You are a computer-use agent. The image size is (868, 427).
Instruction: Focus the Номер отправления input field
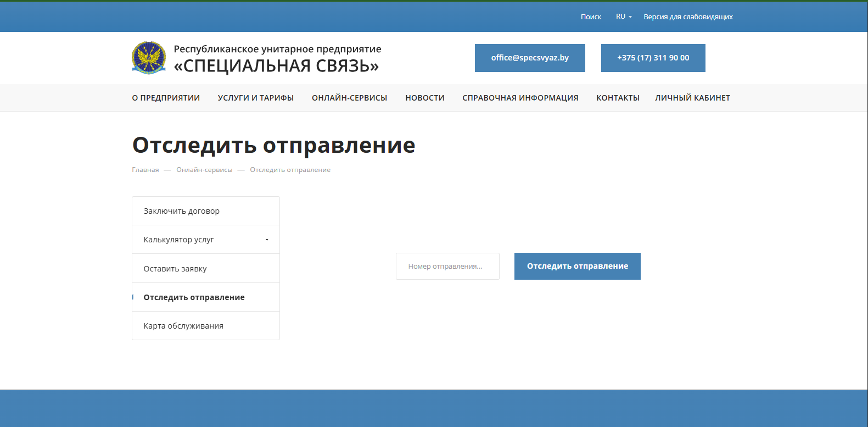coord(447,266)
